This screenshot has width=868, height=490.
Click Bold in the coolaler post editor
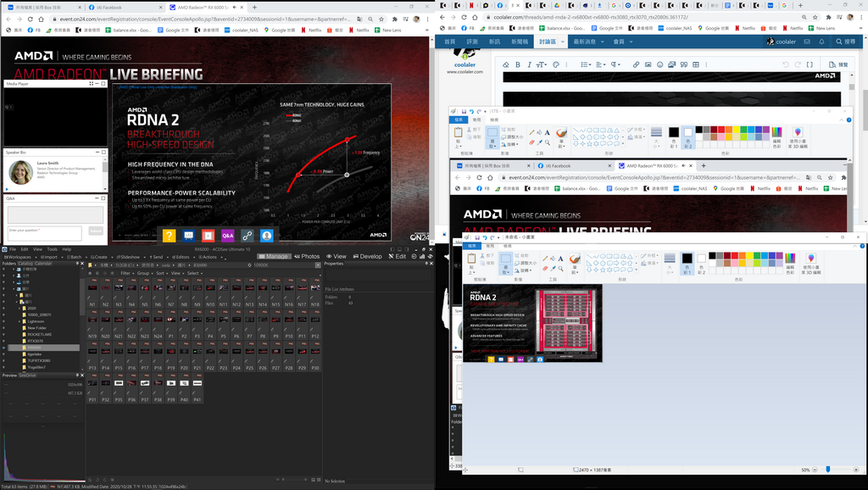point(518,64)
